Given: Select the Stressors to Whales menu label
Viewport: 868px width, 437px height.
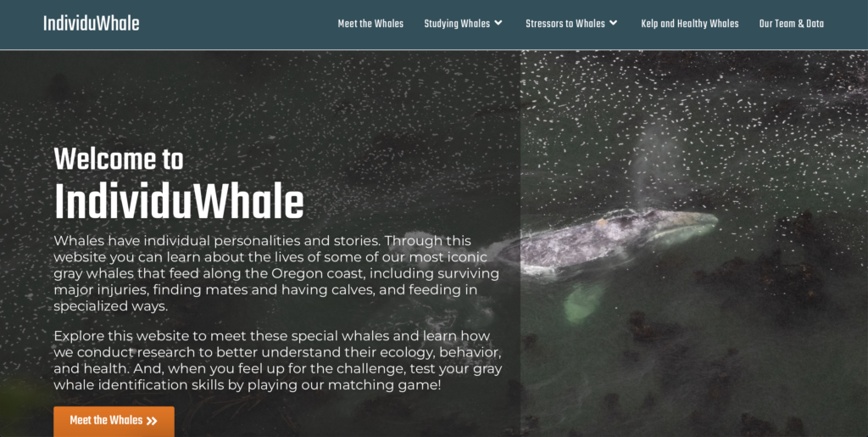Looking at the screenshot, I should click(565, 24).
